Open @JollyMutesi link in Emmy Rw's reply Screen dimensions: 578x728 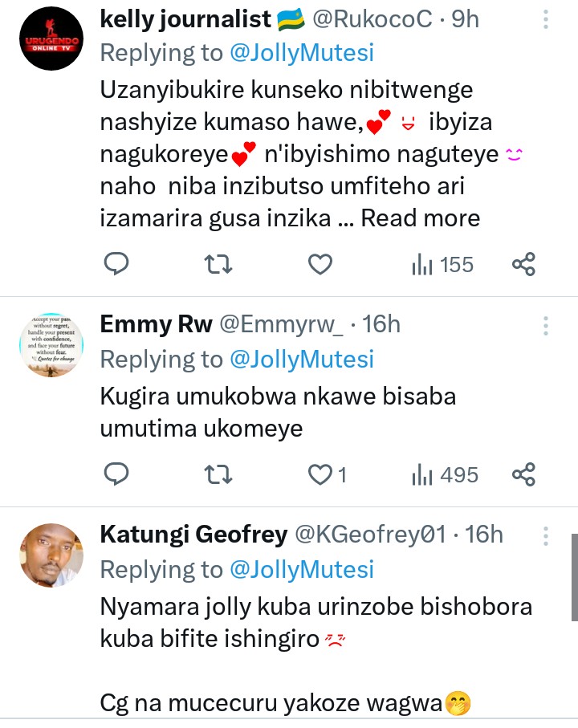[x=302, y=359]
